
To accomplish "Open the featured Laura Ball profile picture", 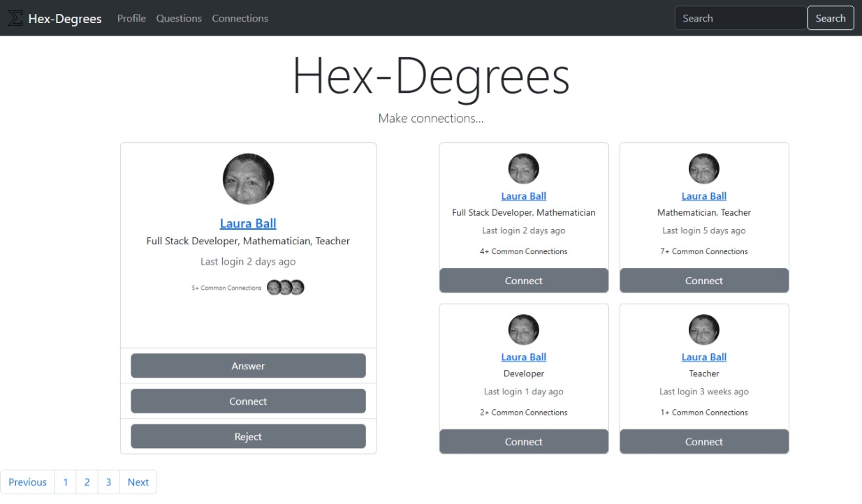I will [248, 178].
